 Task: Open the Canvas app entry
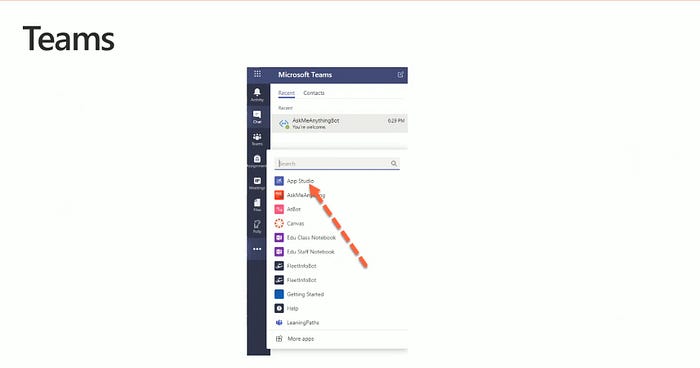tap(289, 223)
